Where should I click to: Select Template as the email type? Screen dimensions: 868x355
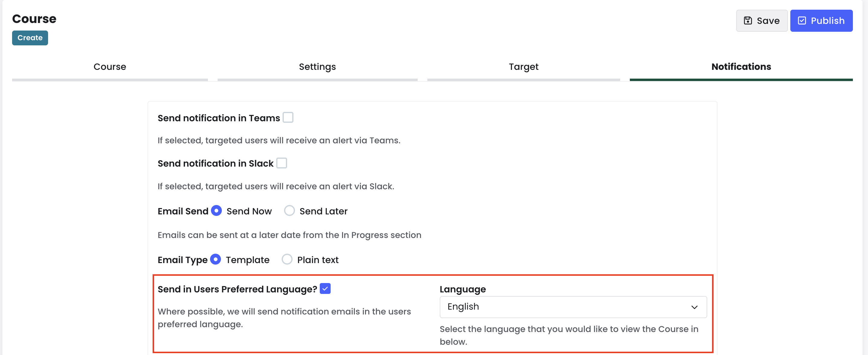[x=215, y=259]
